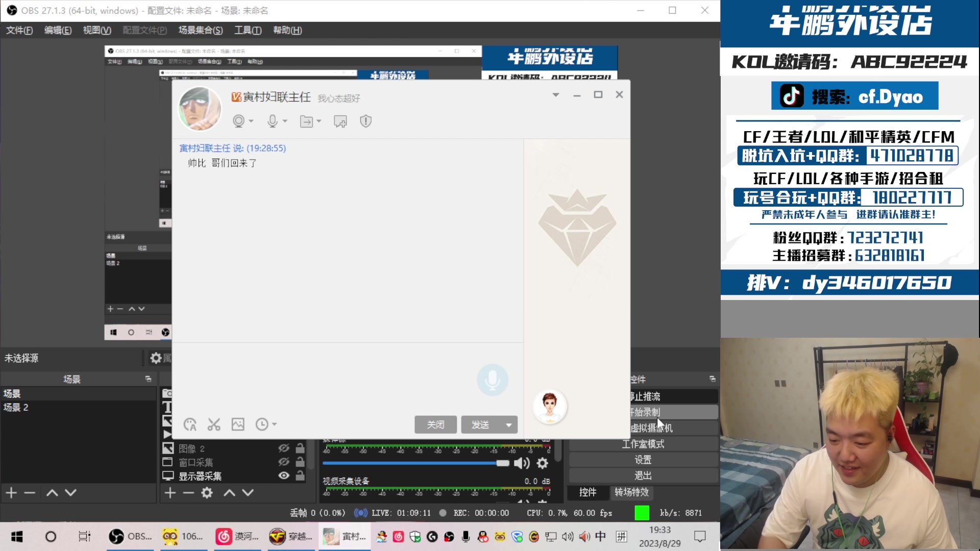This screenshot has height=551, width=980.
Task: Expand message history options arrow
Action: click(275, 424)
